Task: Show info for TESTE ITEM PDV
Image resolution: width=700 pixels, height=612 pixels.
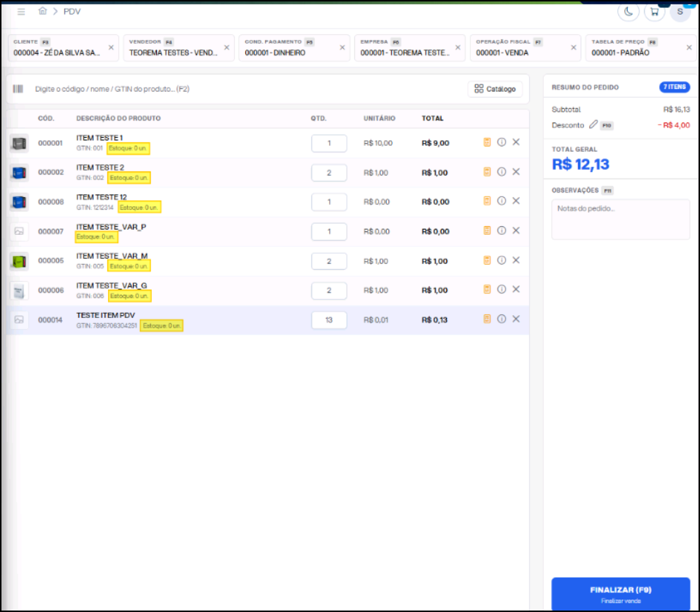Action: [501, 319]
